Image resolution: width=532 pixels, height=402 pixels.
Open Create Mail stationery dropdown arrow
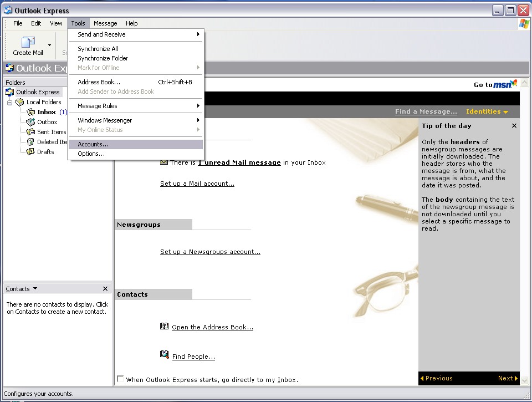tap(49, 45)
